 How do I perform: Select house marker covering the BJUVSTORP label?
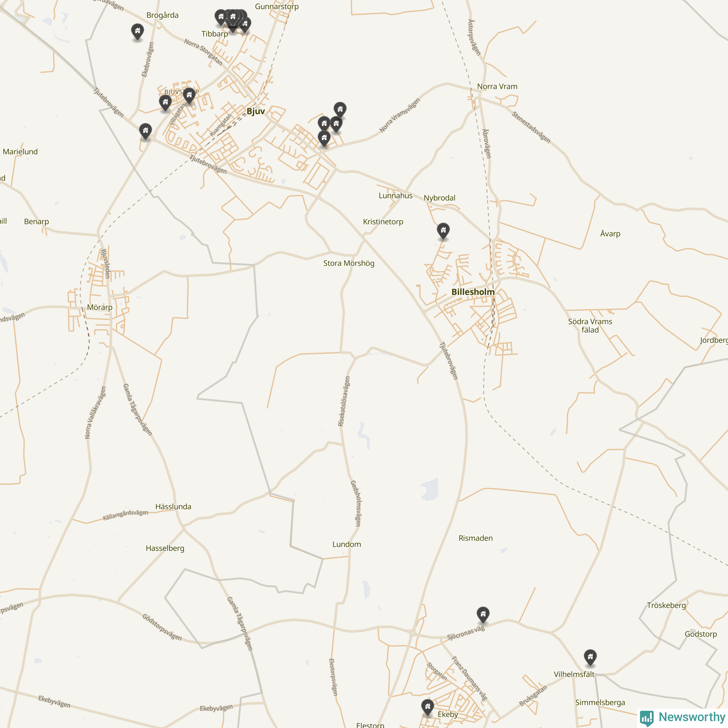(189, 96)
